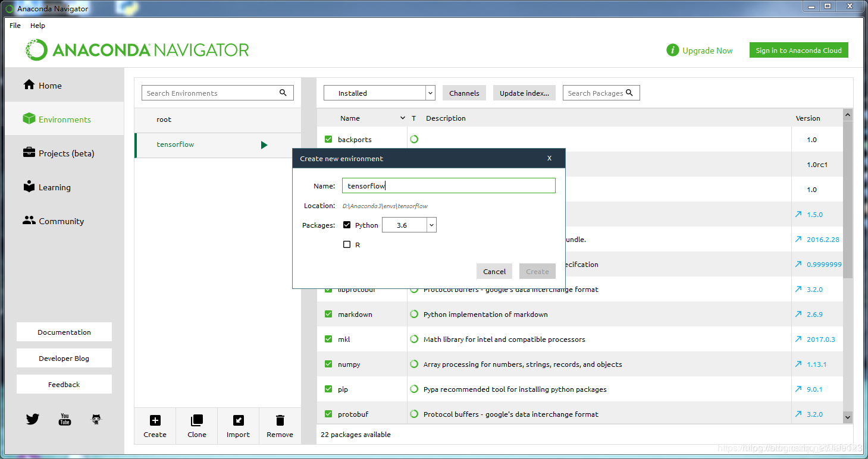Click the Clone environment icon
This screenshot has height=459, width=868.
click(x=196, y=420)
